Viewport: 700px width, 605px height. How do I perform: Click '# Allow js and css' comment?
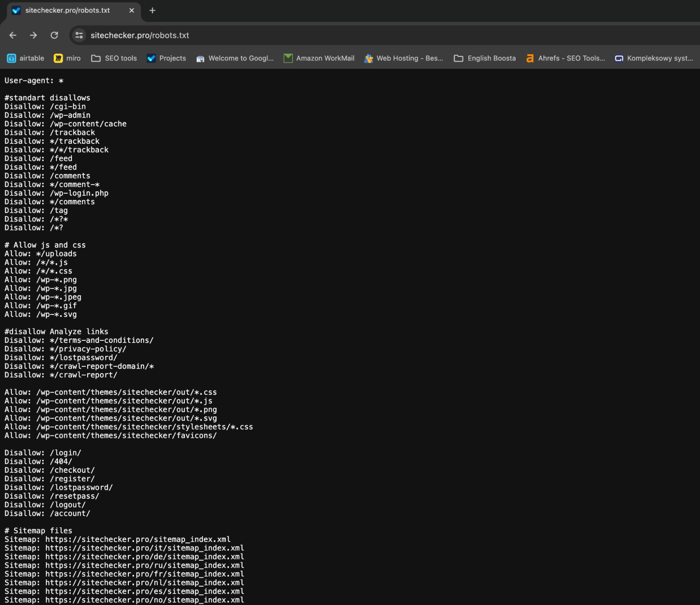point(45,245)
